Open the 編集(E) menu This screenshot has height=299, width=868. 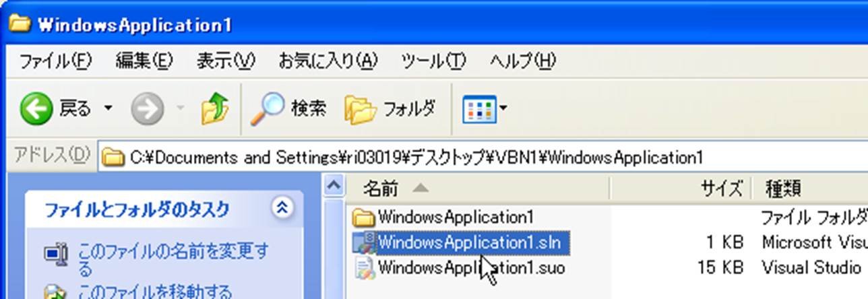pos(144,61)
